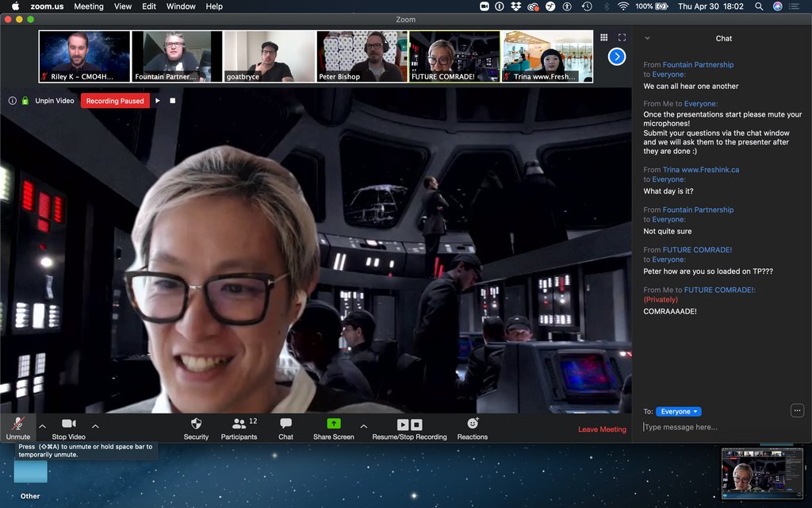
Task: Show encryption green lock details
Action: [25, 101]
